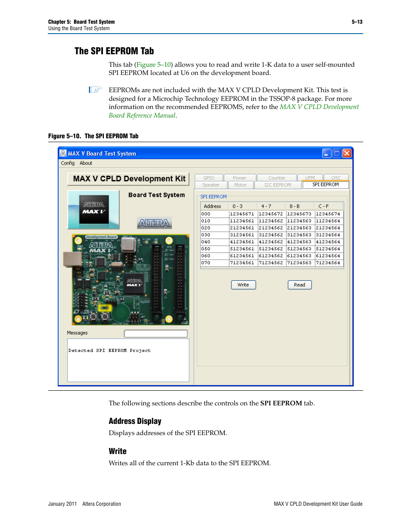Click the Read button
411x532 pixels.
[299, 285]
